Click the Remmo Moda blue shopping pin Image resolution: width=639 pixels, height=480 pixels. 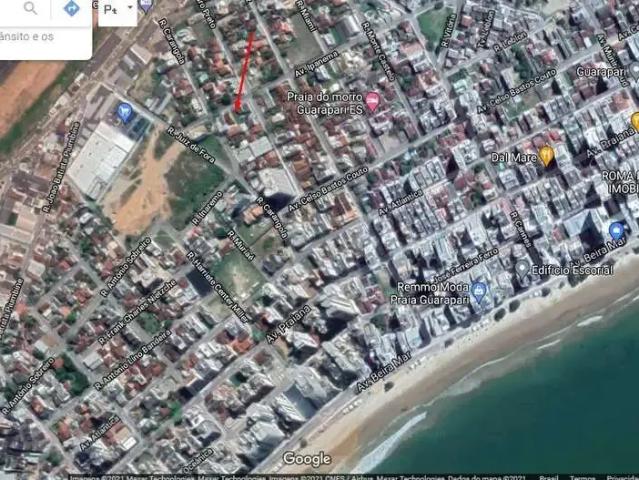click(478, 292)
